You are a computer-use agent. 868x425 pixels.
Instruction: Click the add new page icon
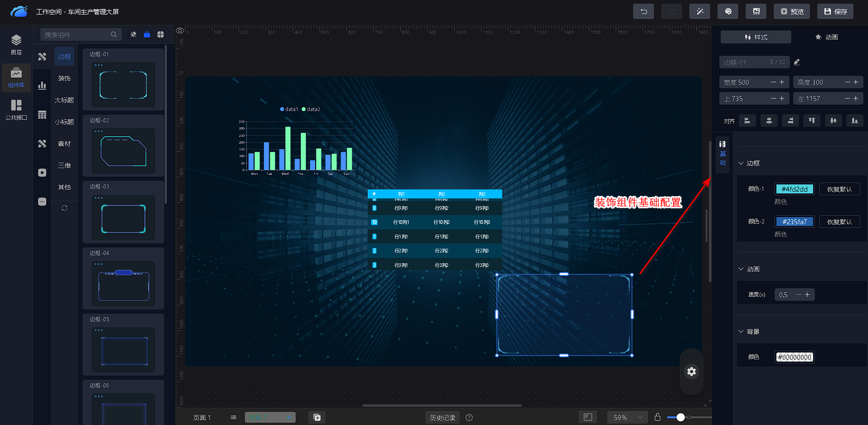pos(317,417)
